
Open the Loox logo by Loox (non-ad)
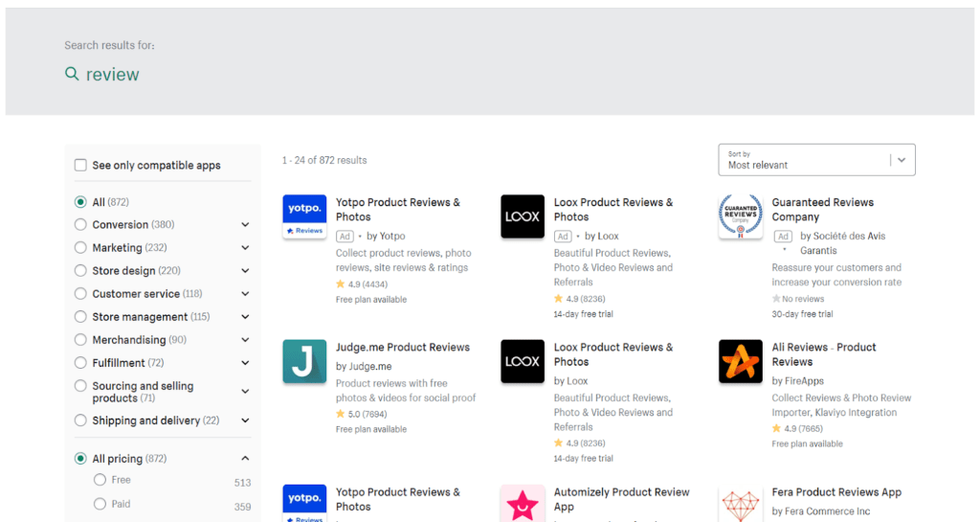(x=523, y=361)
